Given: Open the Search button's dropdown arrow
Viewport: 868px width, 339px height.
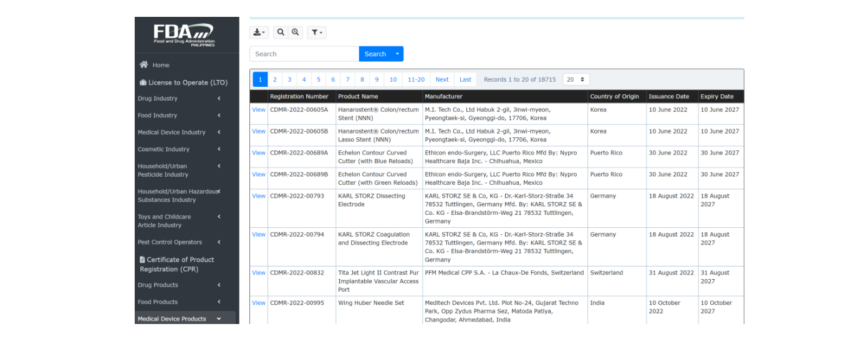Looking at the screenshot, I should click(x=397, y=54).
